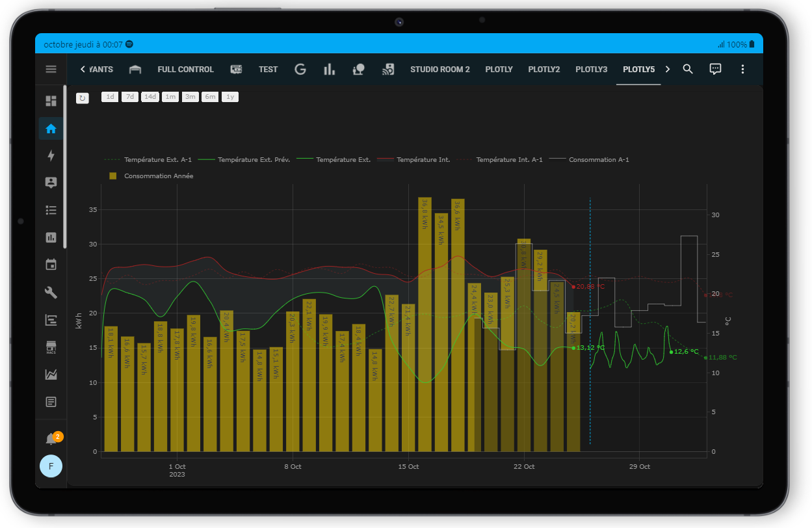Open the Calendar sidebar icon
Viewport: 812px width, 528px height.
pyautogui.click(x=51, y=264)
